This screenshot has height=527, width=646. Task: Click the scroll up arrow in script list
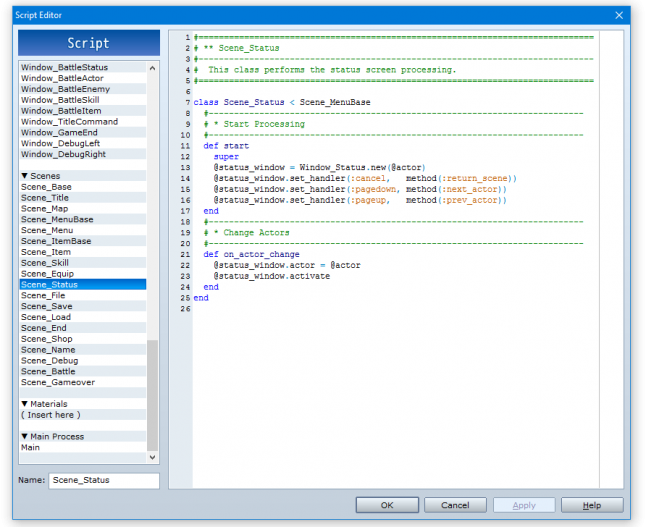click(x=153, y=68)
